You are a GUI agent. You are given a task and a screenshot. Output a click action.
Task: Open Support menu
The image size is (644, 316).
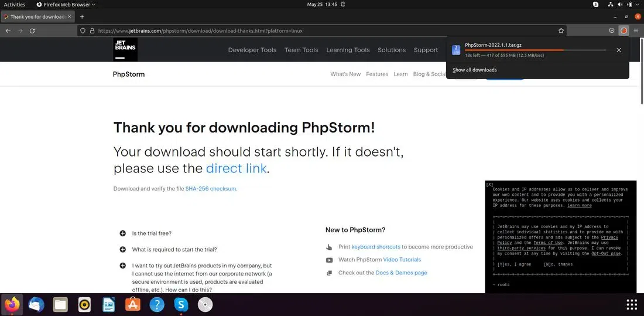426,50
